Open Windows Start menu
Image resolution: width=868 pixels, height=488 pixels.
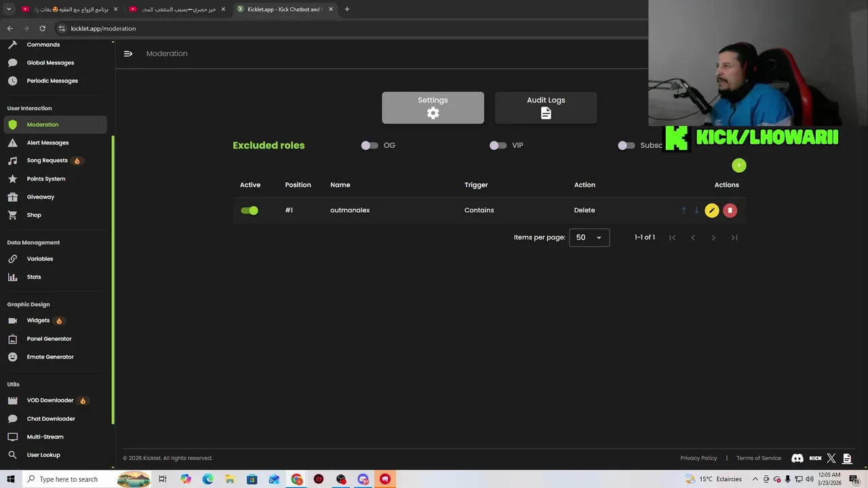click(x=10, y=479)
